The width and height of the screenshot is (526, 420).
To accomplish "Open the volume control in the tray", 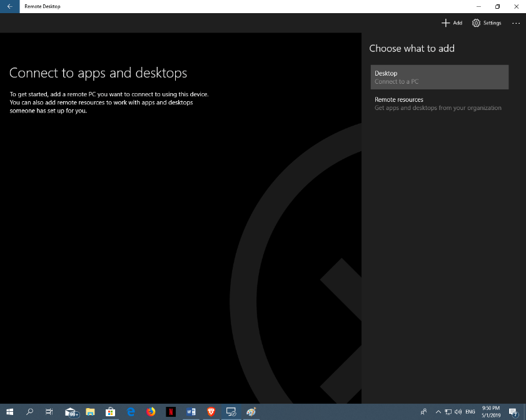I will pyautogui.click(x=458, y=412).
